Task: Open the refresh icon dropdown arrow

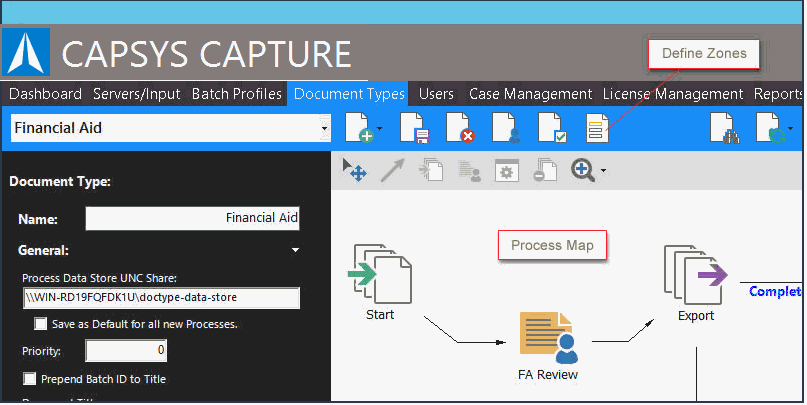Action: [790, 129]
